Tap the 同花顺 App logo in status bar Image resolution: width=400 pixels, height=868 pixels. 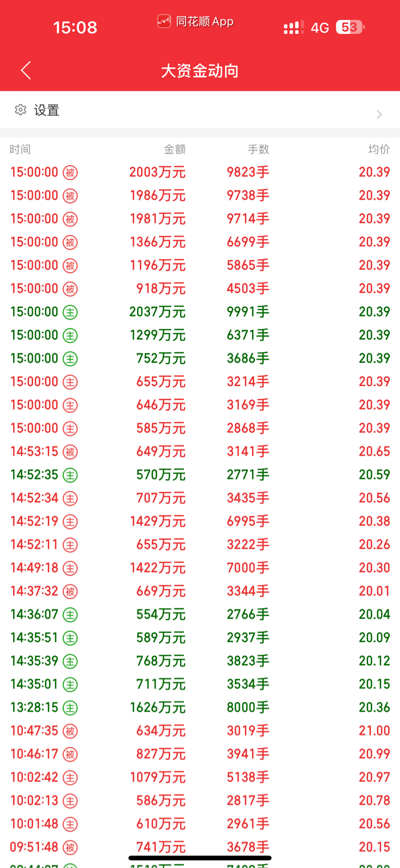point(164,21)
